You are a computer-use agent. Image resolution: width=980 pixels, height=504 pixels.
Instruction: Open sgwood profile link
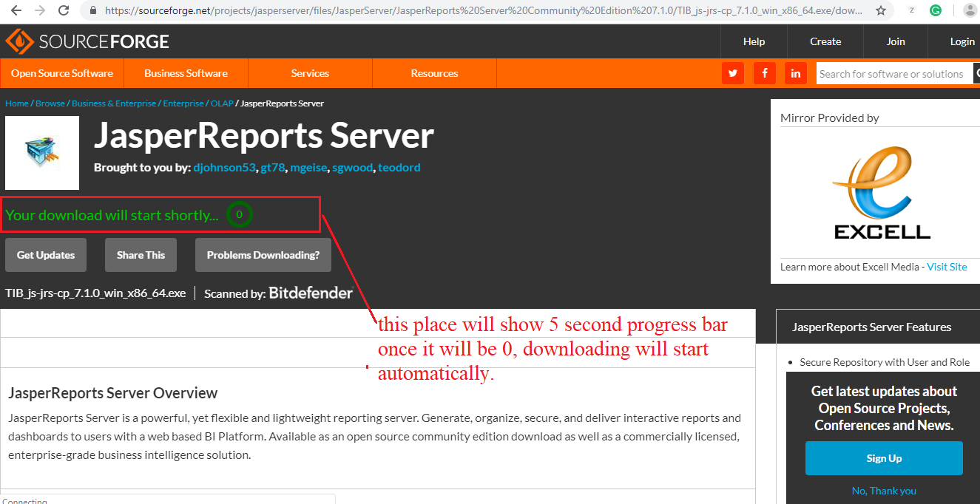pos(353,168)
